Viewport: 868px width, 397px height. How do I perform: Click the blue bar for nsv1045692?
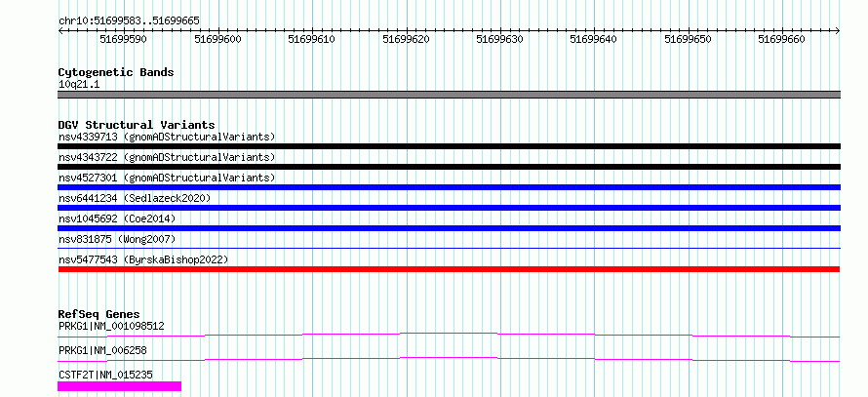pos(449,228)
